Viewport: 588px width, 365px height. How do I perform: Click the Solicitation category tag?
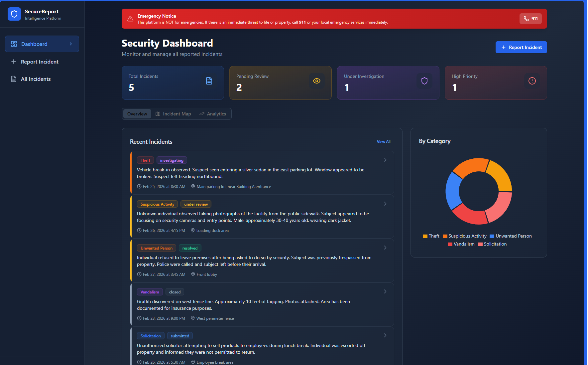point(151,336)
